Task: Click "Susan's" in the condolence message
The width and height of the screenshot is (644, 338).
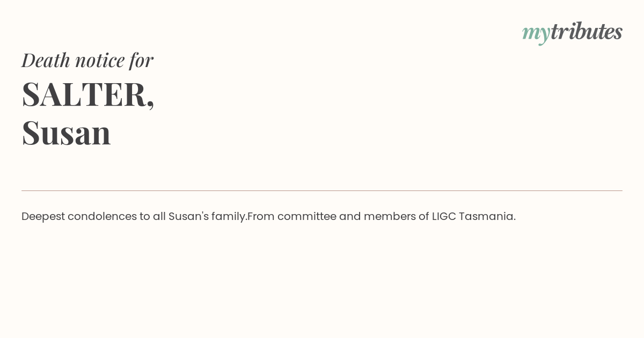Action: tap(188, 217)
